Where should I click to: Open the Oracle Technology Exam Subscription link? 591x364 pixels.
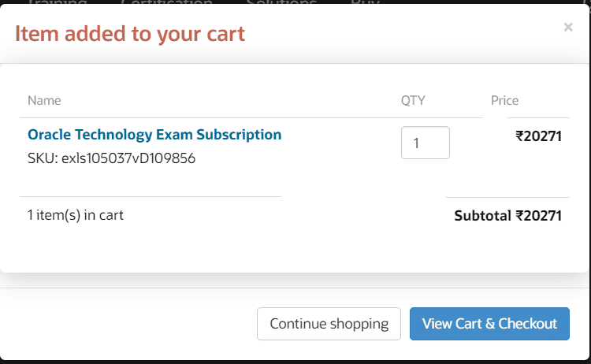[154, 135]
